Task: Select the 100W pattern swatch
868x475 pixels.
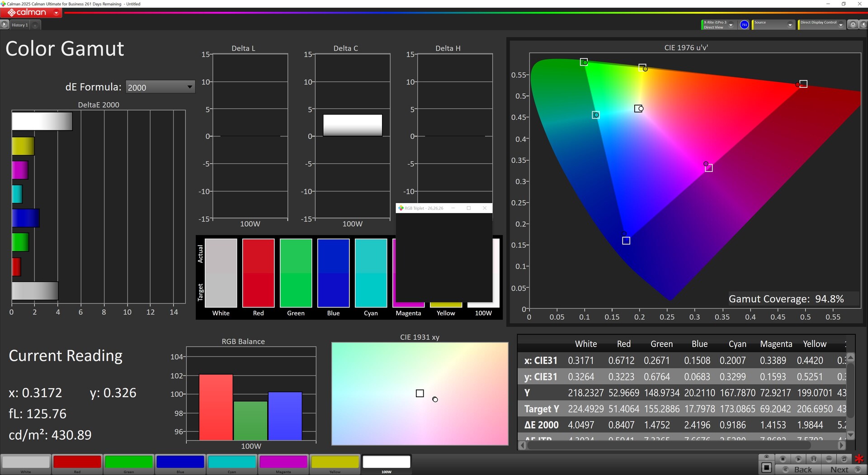Action: tap(387, 462)
